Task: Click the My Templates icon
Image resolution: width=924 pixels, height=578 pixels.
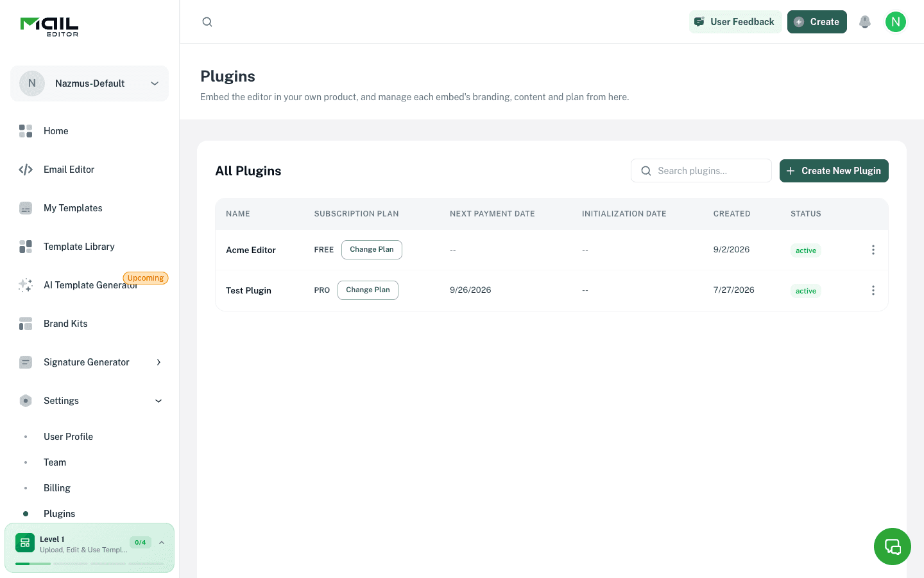Action: 26,208
